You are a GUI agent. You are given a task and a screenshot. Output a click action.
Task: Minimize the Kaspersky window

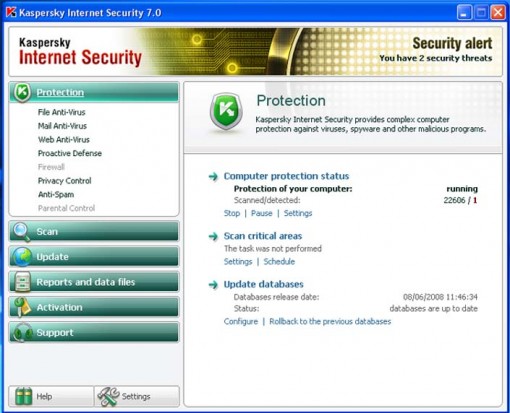point(464,13)
